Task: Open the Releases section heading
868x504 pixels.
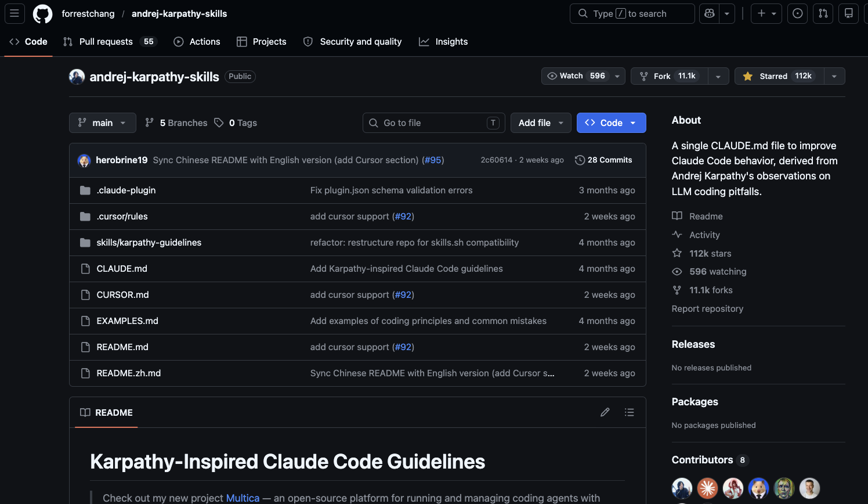Action: [x=693, y=344]
